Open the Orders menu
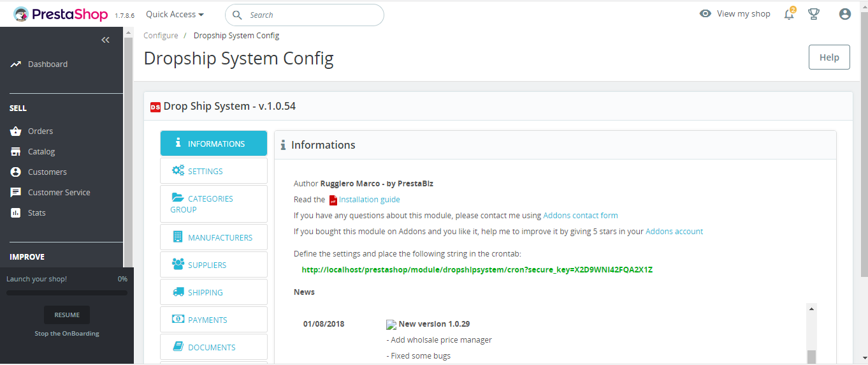Screen dimensions: 868x365 click(x=40, y=131)
